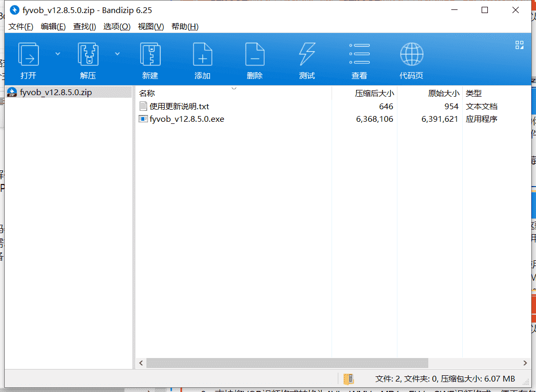Click the 测试 (Test) lightning icon
The height and width of the screenshot is (392, 536).
tap(307, 54)
